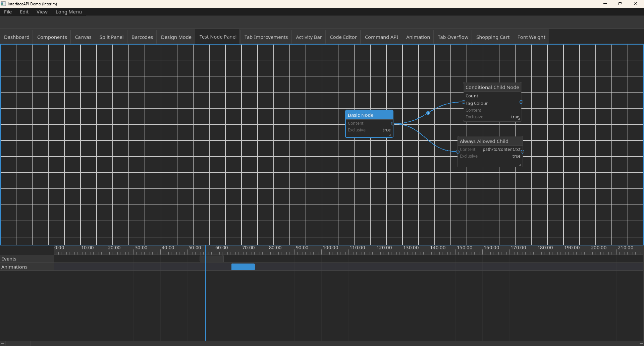Click the 100:00 mark on the ruler
Screen dimensions: 644x346
pyautogui.click(x=330, y=248)
